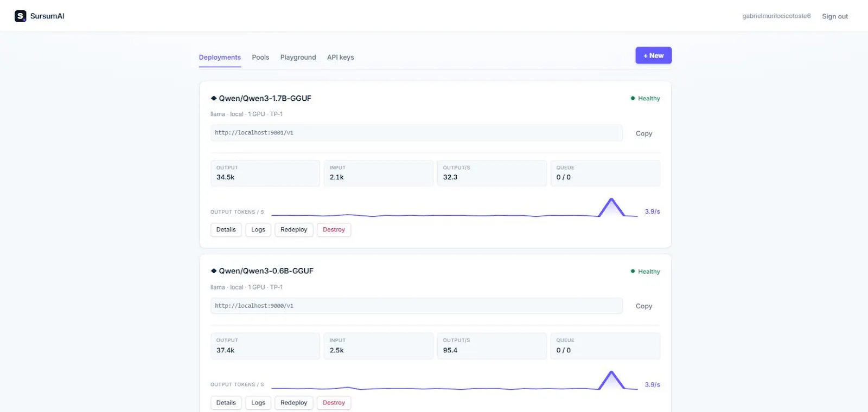Click the SursumAI brand name
Screen dimensions: 868x412
[x=47, y=16]
